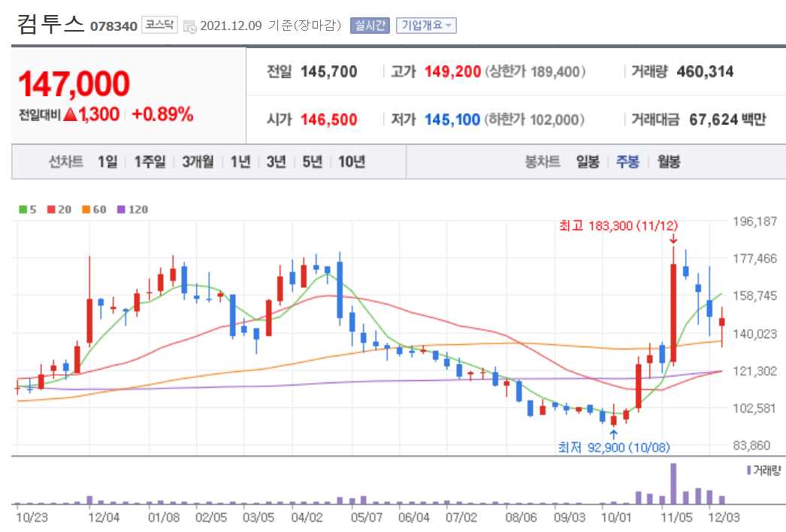Click the stock code 078340
786x532 pixels.
113,26
